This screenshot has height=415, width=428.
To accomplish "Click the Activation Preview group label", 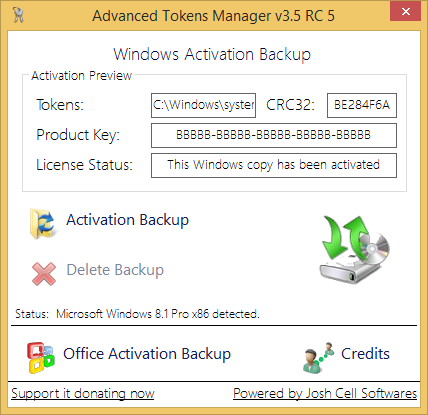I will [x=81, y=76].
